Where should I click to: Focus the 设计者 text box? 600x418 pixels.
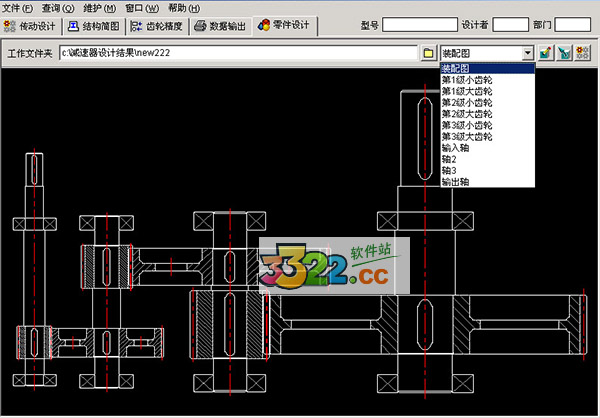pos(511,24)
